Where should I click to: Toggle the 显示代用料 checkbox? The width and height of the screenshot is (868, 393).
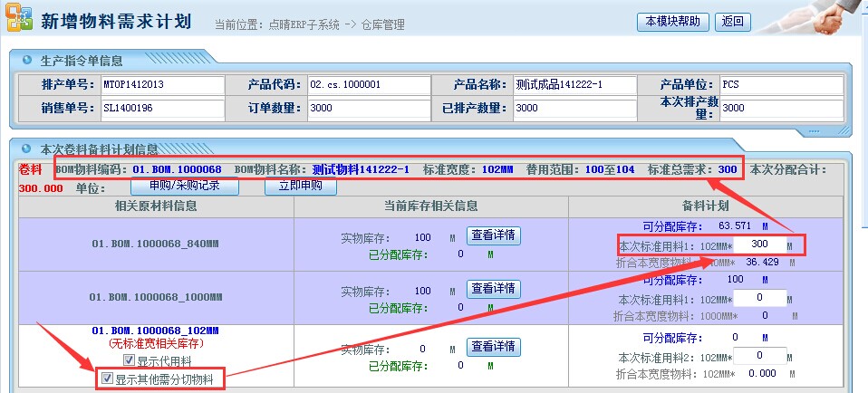129,360
